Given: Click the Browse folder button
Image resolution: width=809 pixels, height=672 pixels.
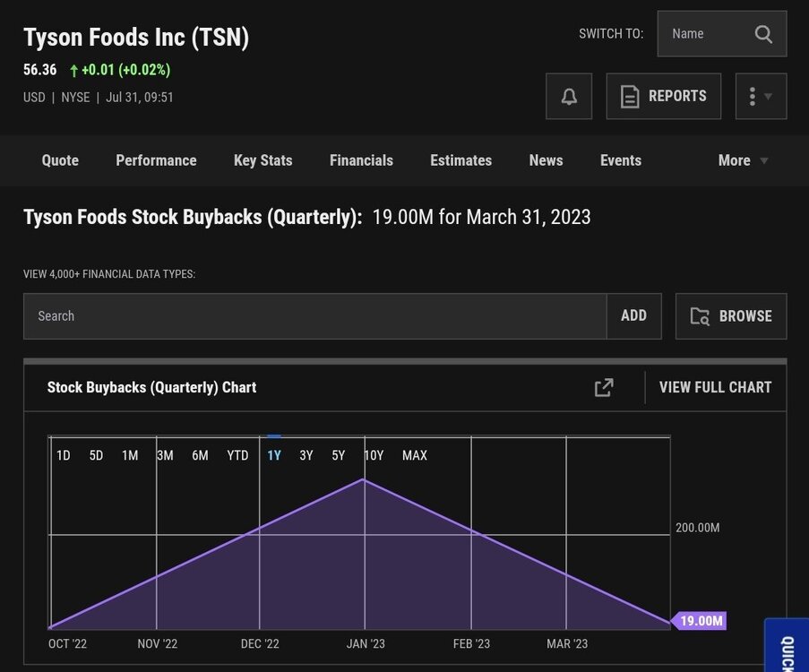Looking at the screenshot, I should click(731, 316).
